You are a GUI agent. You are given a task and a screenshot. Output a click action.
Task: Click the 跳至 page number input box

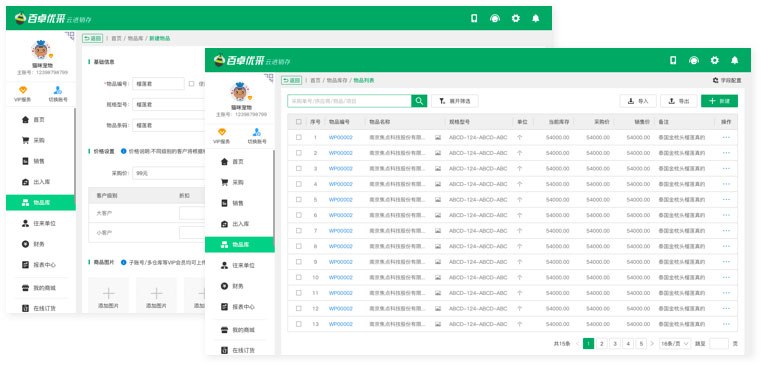719,344
